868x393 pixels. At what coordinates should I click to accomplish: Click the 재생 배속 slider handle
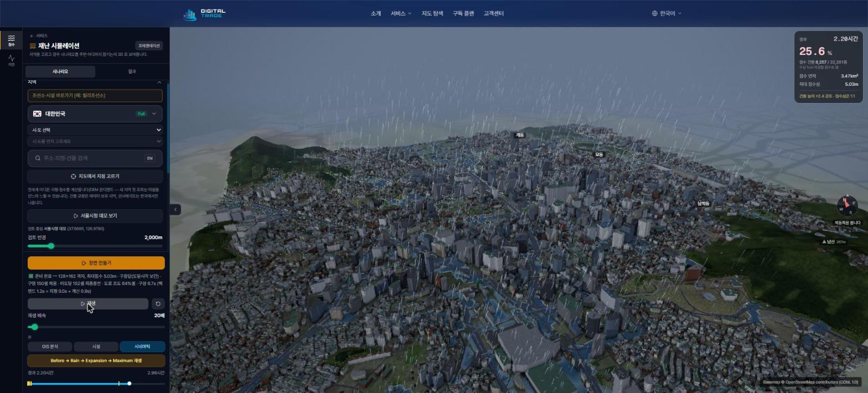pyautogui.click(x=34, y=327)
